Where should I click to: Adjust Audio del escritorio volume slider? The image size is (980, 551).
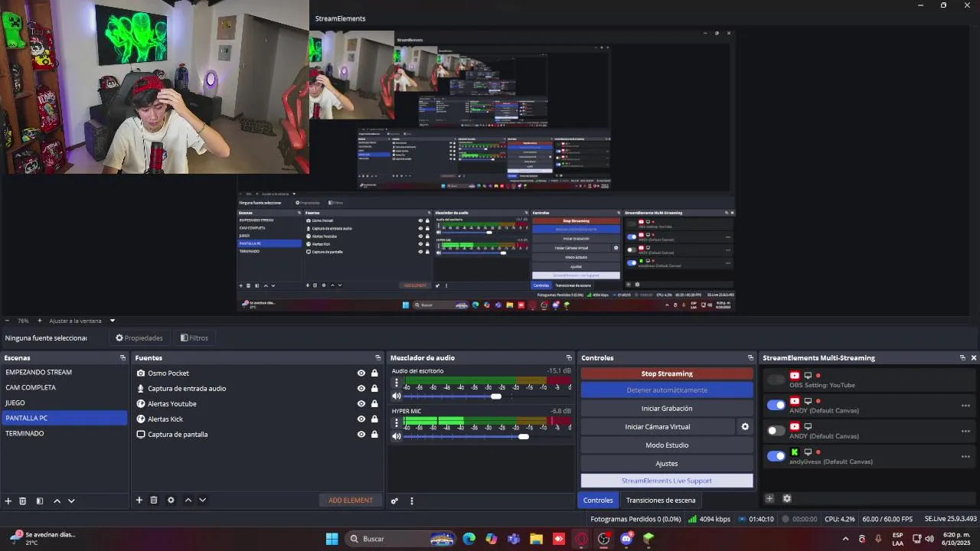click(x=496, y=396)
